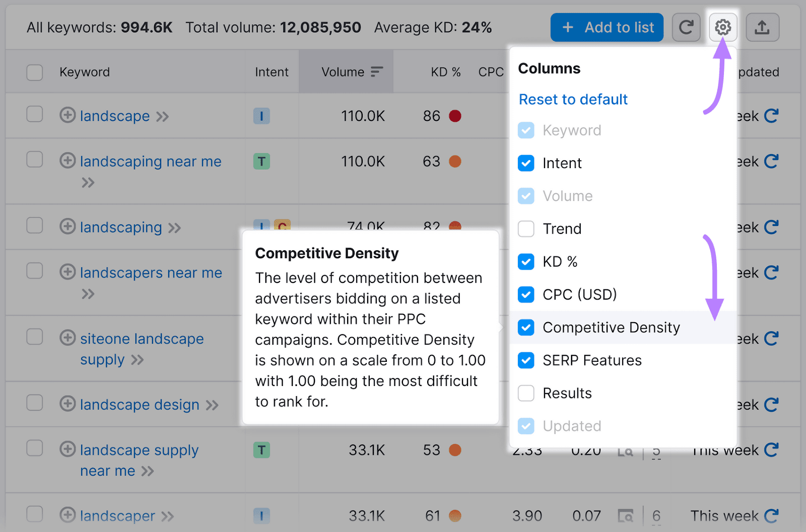Click the plus icon beside "siteone landscape supply"
806x532 pixels.
click(68, 338)
